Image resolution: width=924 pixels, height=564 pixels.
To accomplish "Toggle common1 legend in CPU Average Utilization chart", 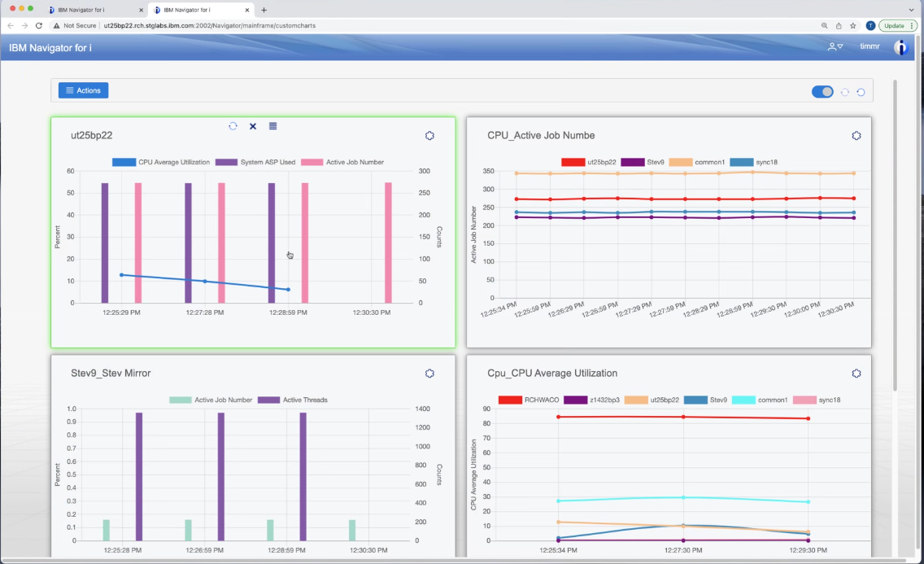I will 760,400.
